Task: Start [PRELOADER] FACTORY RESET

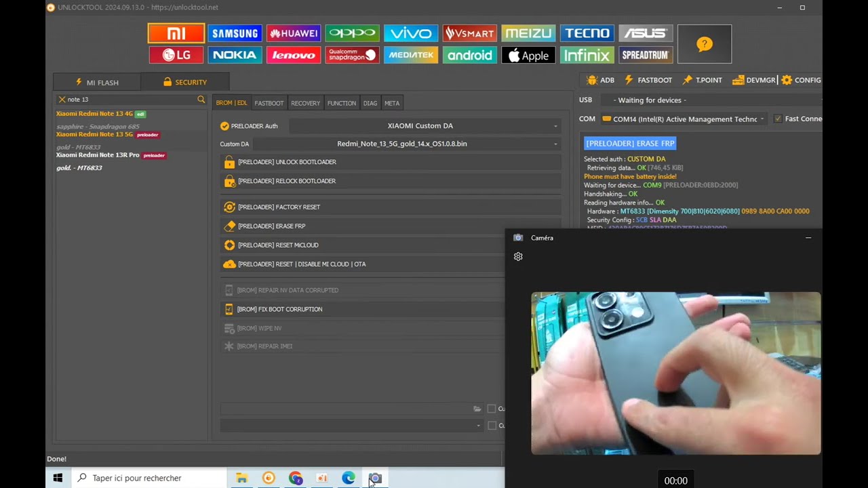Action: coord(391,207)
